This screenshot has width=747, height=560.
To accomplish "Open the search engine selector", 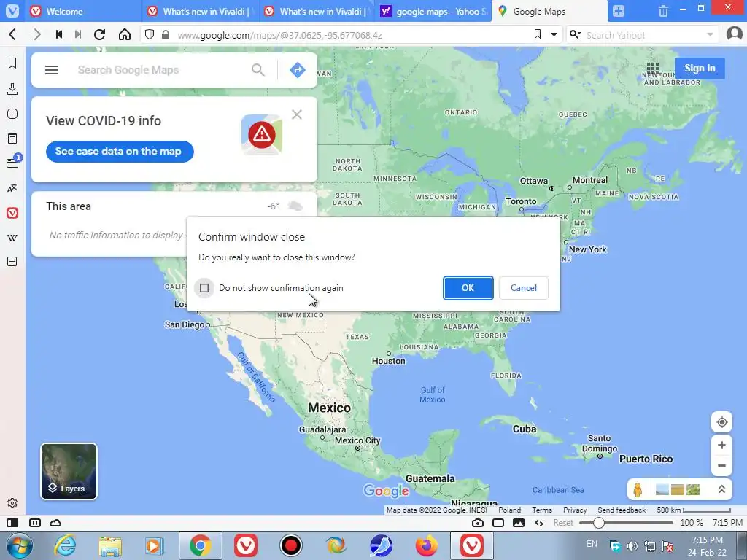I will click(x=575, y=34).
